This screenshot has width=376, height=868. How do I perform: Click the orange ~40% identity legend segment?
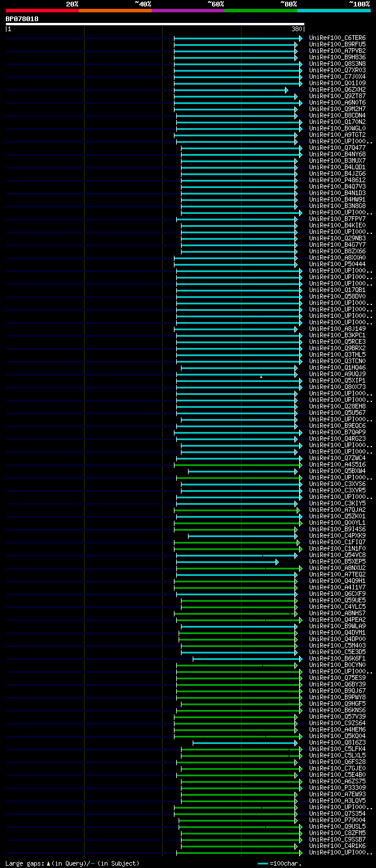point(115,11)
